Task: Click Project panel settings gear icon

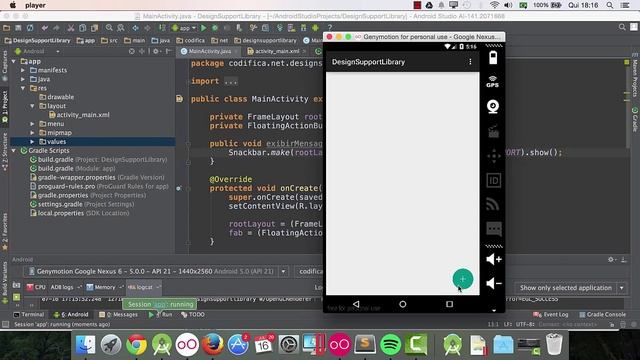Action: 156,51
